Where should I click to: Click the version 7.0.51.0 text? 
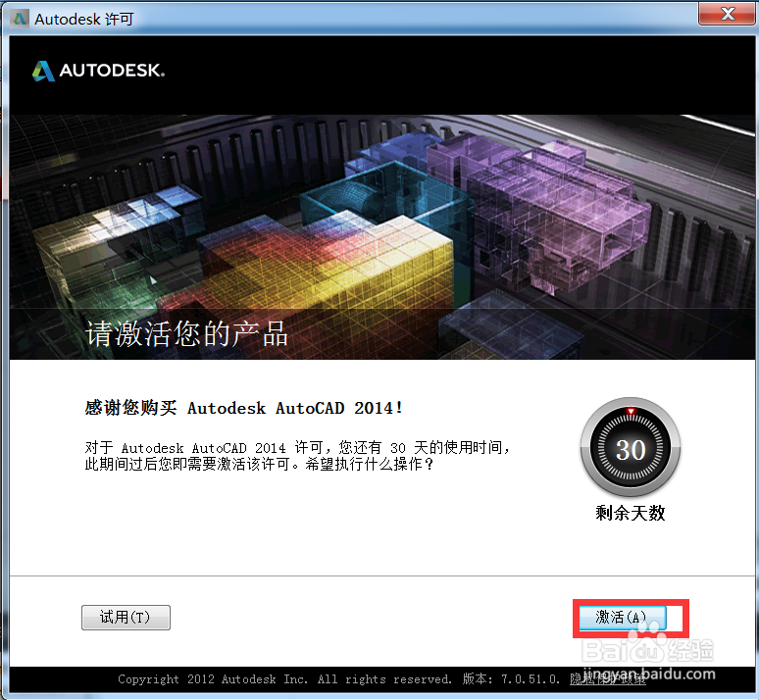[x=511, y=679]
